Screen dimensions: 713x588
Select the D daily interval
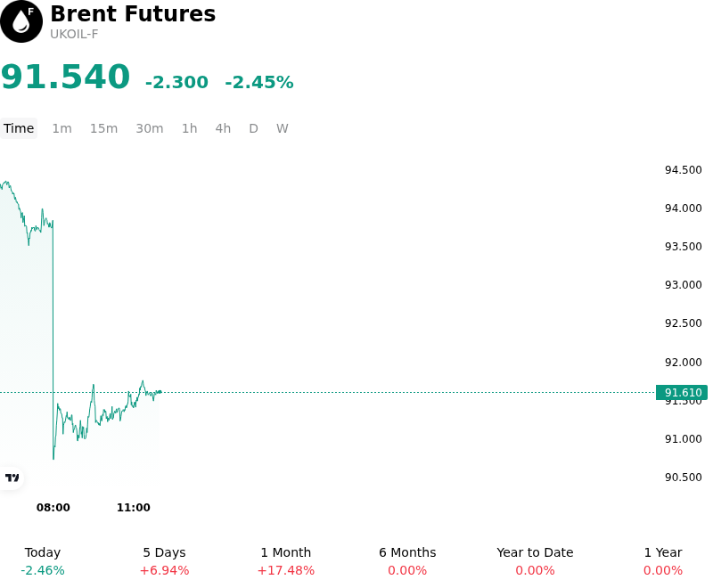pyautogui.click(x=253, y=128)
